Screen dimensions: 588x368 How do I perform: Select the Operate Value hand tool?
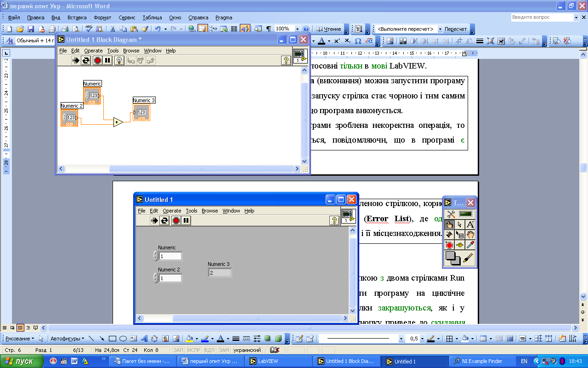point(449,224)
